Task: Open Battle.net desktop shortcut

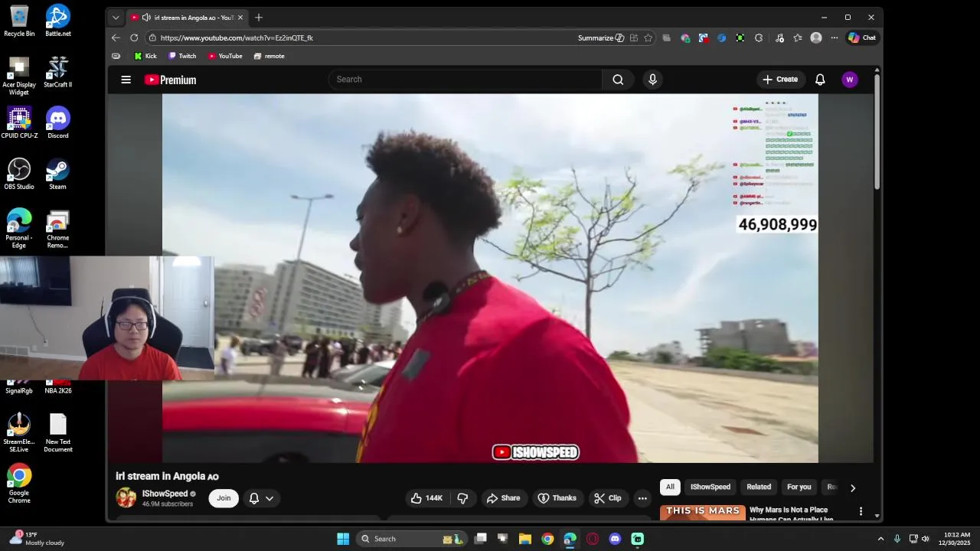Action: (x=58, y=21)
